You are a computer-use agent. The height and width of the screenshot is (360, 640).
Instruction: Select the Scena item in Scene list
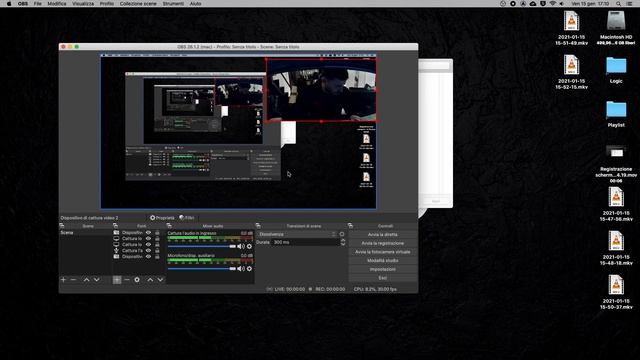(x=85, y=233)
